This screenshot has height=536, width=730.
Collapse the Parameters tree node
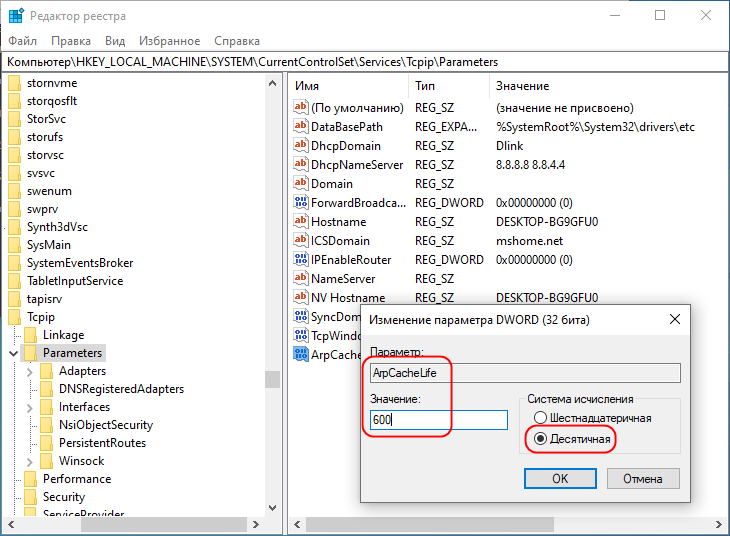pos(14,353)
